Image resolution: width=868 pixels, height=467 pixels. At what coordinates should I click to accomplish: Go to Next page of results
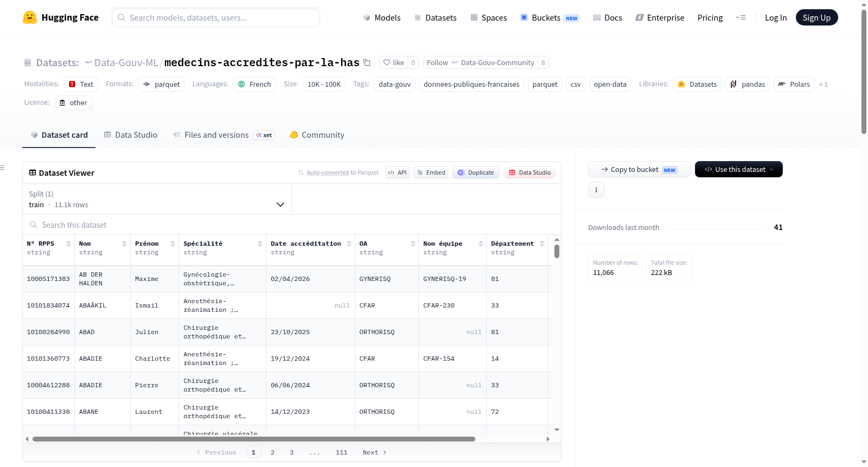pos(374,452)
